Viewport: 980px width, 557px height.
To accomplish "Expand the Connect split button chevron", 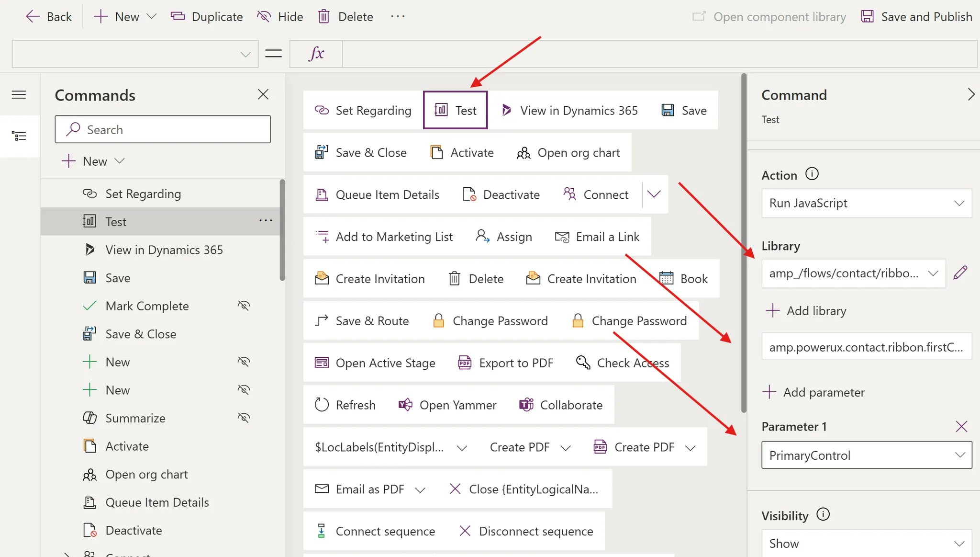I will coord(654,194).
